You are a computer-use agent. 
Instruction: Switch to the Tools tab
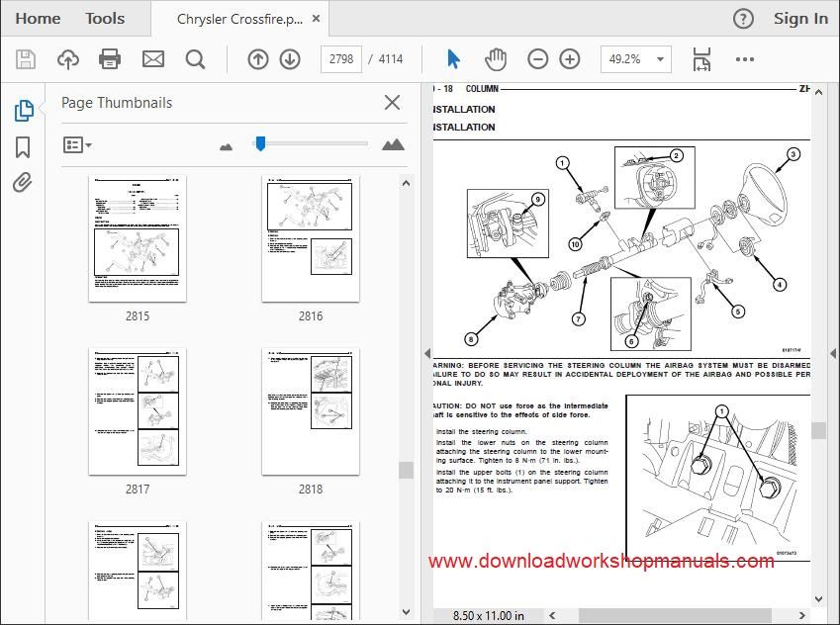click(105, 18)
